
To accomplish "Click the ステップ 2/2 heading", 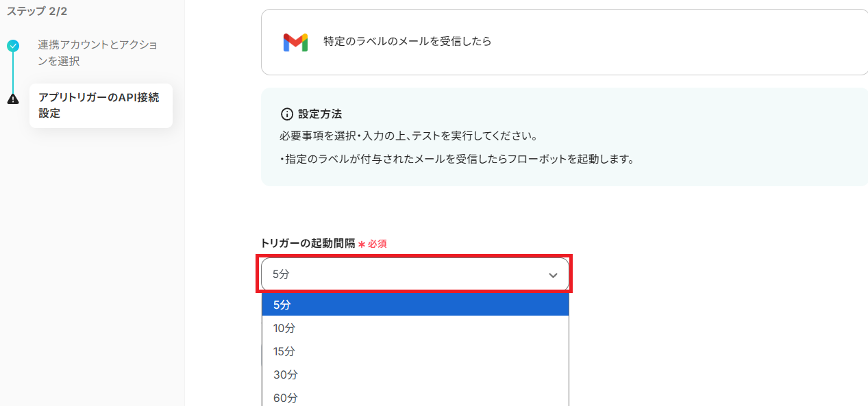I will coord(37,11).
